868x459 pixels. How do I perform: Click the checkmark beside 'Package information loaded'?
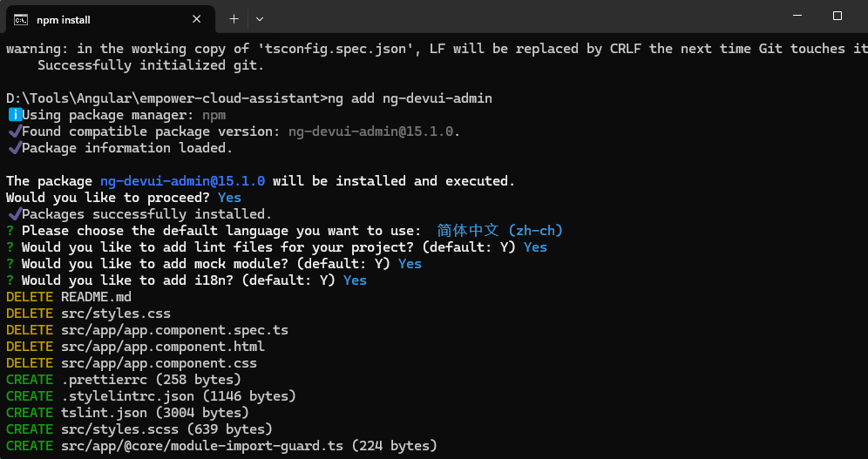pyautogui.click(x=13, y=148)
